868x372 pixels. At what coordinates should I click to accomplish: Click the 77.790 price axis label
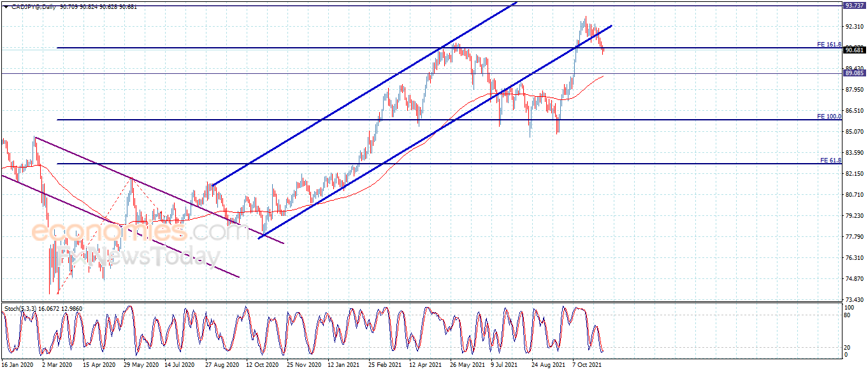pos(855,237)
